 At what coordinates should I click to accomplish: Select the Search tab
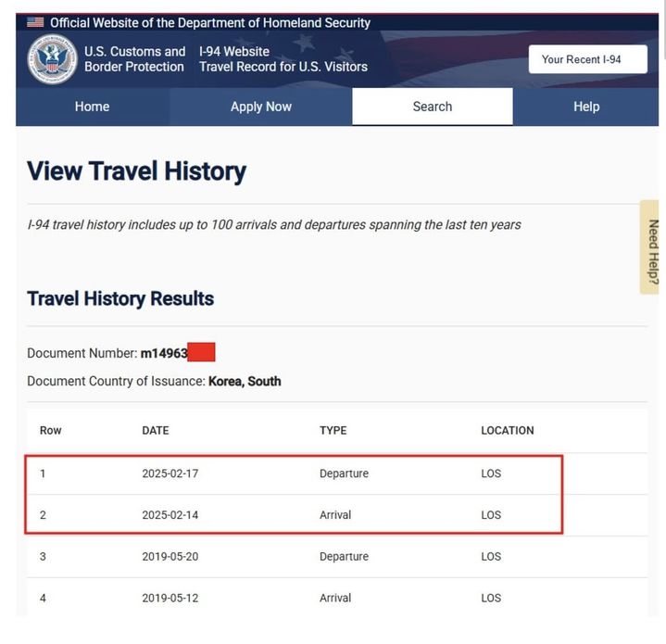click(x=432, y=107)
